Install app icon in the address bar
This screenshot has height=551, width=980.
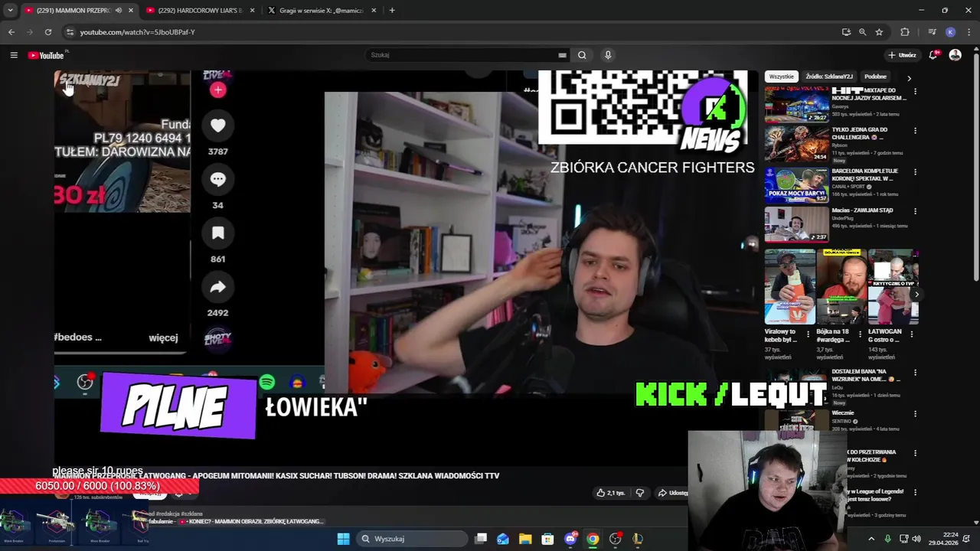point(846,32)
